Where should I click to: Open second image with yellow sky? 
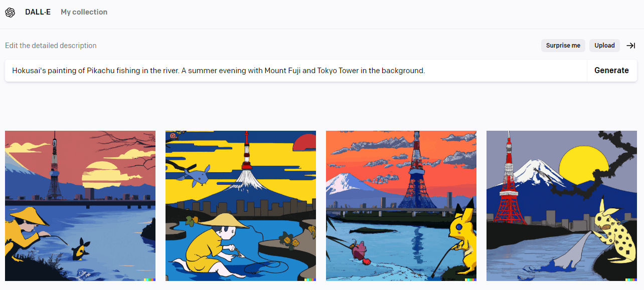point(241,206)
